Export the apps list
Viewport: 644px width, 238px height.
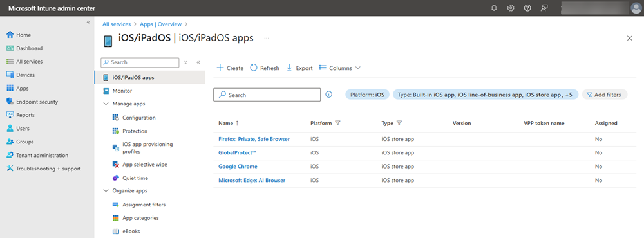coord(299,68)
